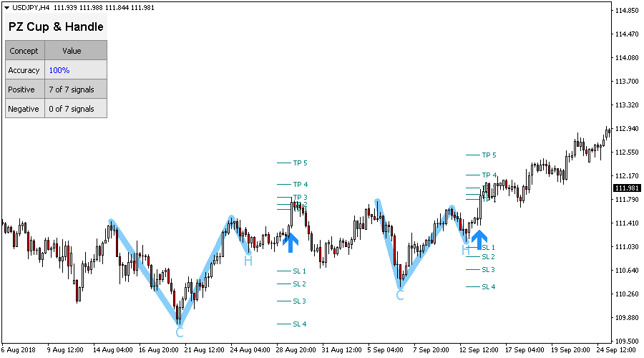Click the 113.320 price axis label
Screen dimensions: 644x358
click(627, 105)
